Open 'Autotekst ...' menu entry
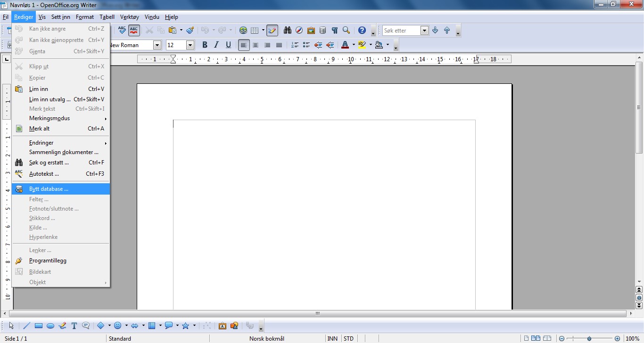 click(61, 174)
